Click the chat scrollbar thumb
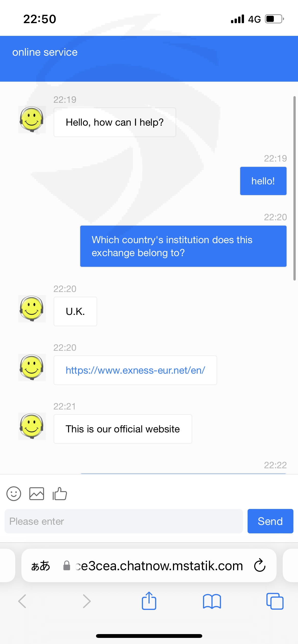Viewport: 298px width, 644px height. point(294,188)
